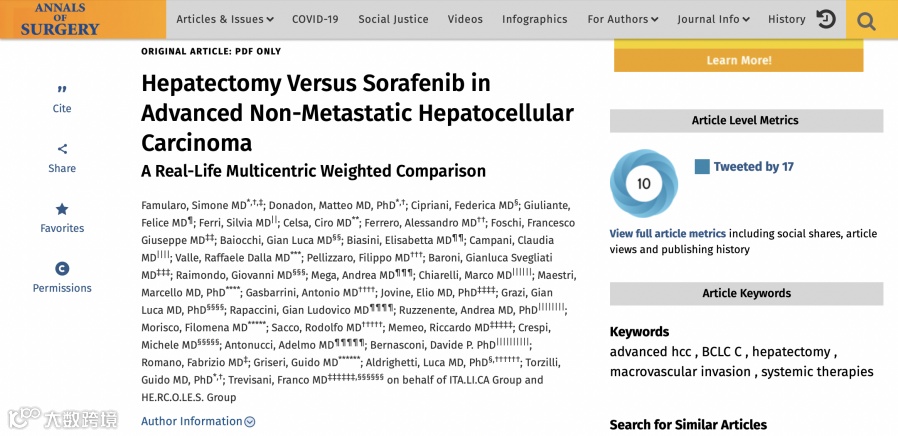The width and height of the screenshot is (898, 436).
Task: Go to the COVID-19 menu item
Action: [315, 19]
